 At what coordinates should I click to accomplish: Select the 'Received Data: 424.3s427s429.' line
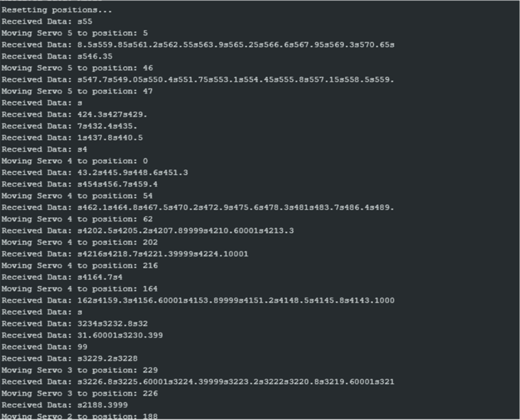pyautogui.click(x=75, y=114)
